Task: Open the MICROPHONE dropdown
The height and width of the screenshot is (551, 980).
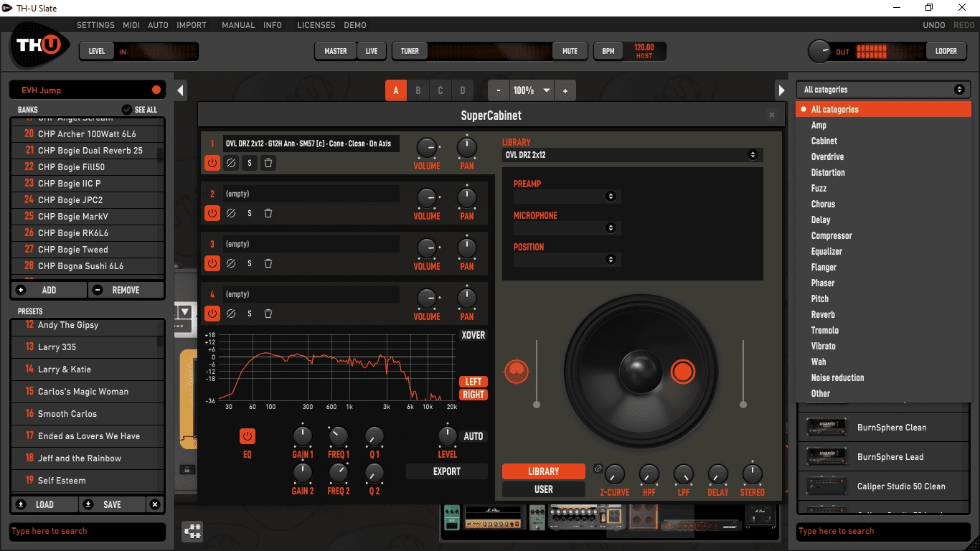Action: pos(567,227)
